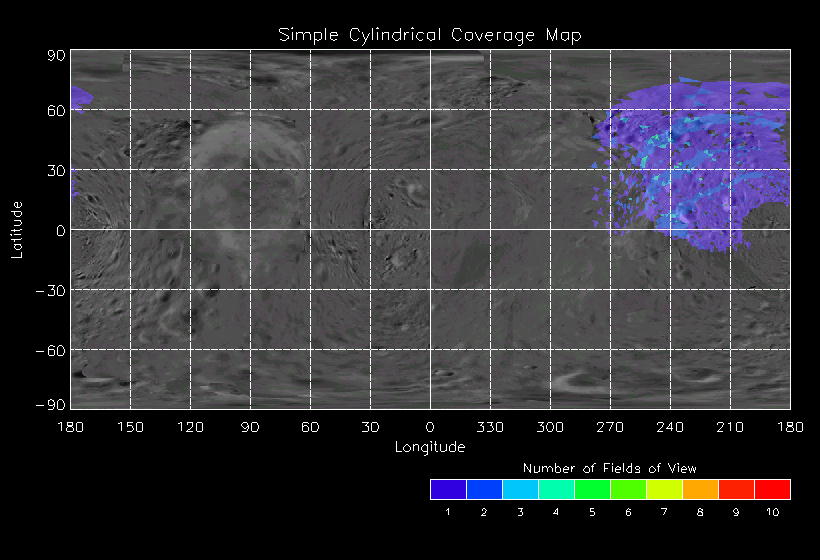Click longitude tick label 120

pyautogui.click(x=190, y=427)
